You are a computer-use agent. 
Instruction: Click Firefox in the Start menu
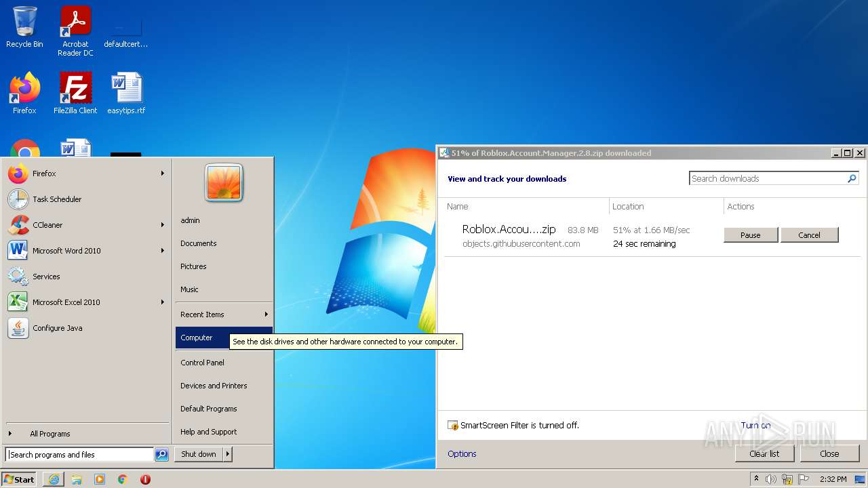coord(86,174)
